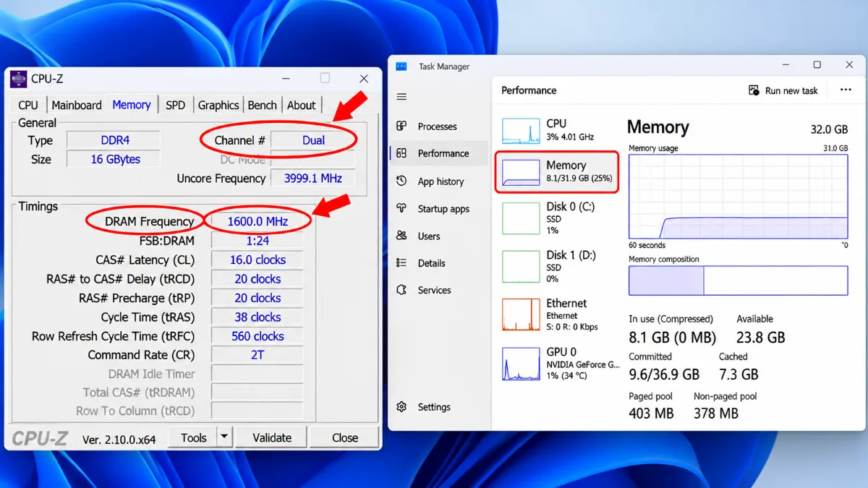Click the tRCD 20 clocks value
Viewport: 868px width, 488px height.
258,279
